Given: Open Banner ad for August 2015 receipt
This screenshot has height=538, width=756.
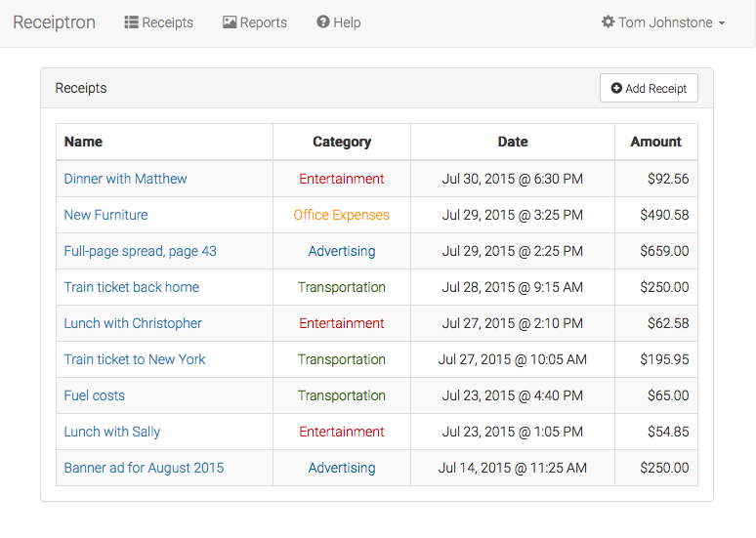Looking at the screenshot, I should coord(144,468).
